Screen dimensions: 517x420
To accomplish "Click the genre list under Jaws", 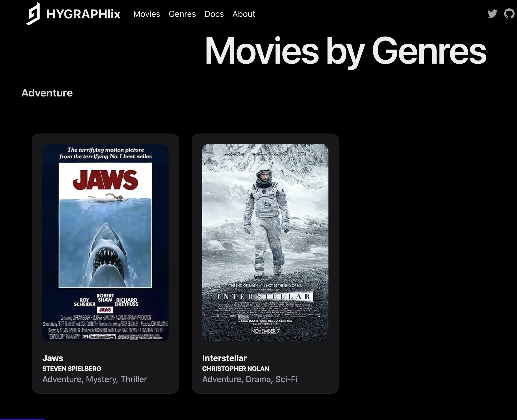I will coord(95,379).
